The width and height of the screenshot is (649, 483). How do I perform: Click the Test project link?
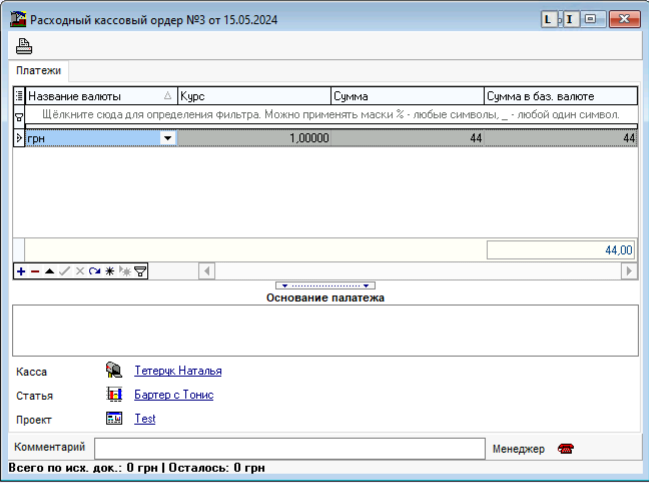(x=145, y=419)
